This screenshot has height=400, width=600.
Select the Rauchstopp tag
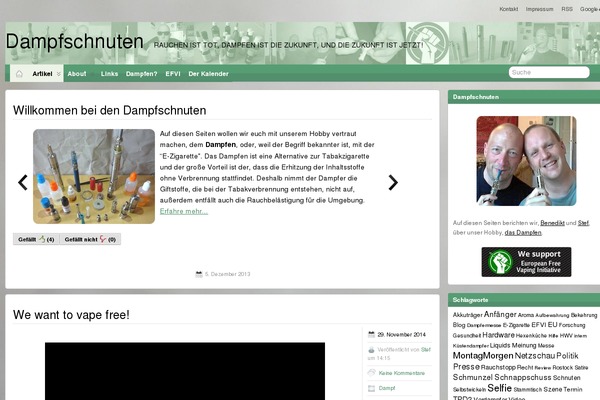point(498,367)
